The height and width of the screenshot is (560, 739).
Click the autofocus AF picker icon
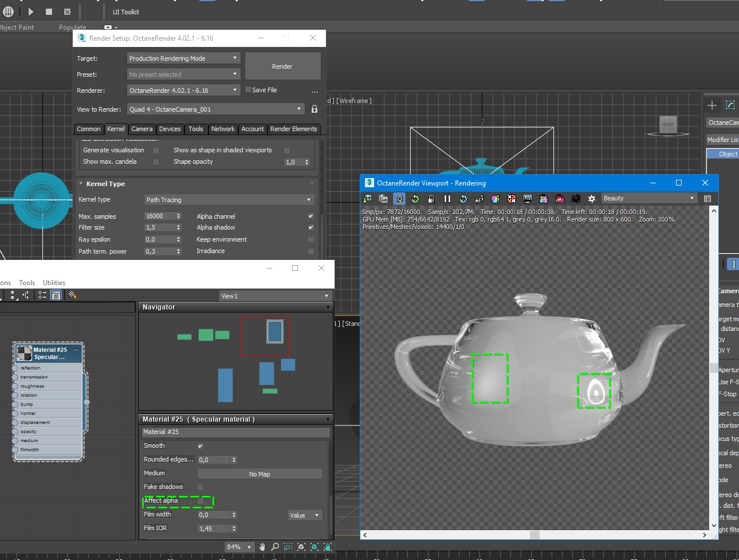(x=479, y=199)
